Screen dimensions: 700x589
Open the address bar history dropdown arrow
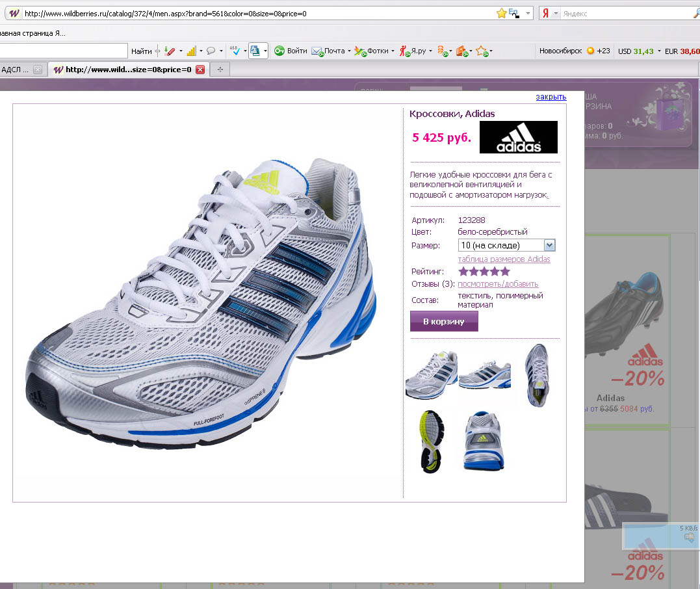click(528, 14)
